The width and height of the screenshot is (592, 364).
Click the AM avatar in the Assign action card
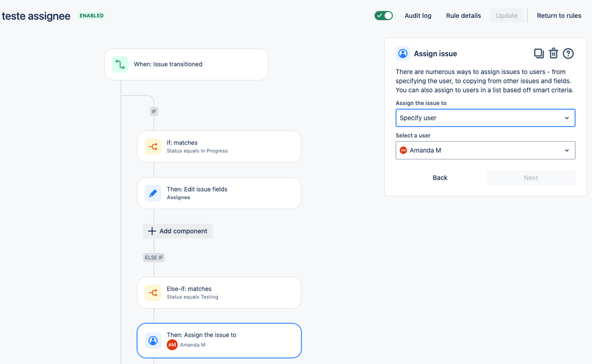coord(172,345)
